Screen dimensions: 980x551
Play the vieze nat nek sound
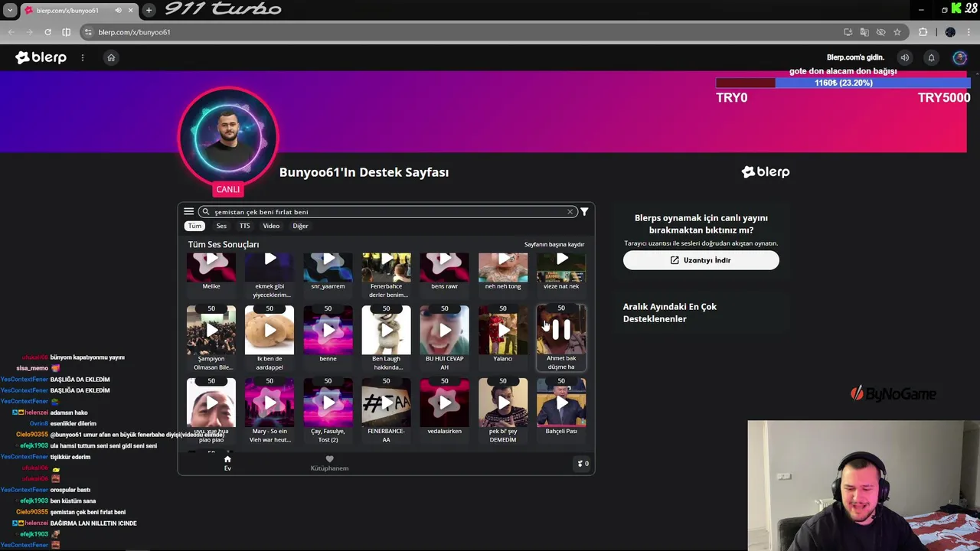click(x=561, y=266)
